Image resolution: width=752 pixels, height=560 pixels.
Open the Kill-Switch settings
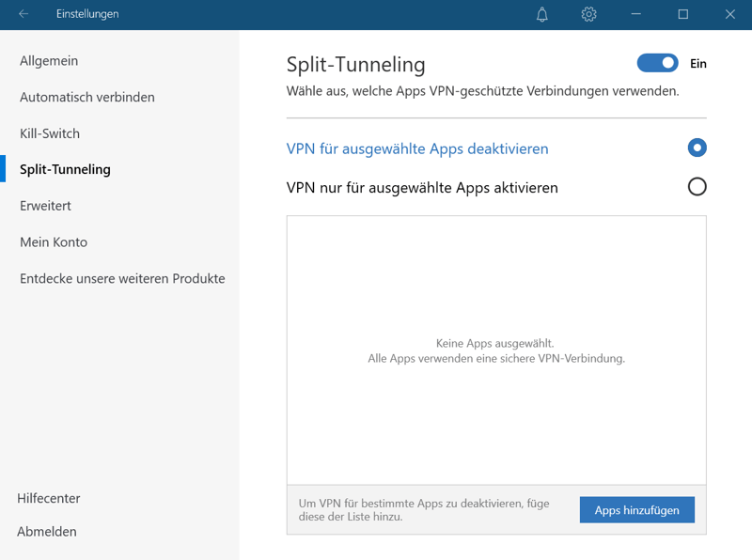pos(50,133)
